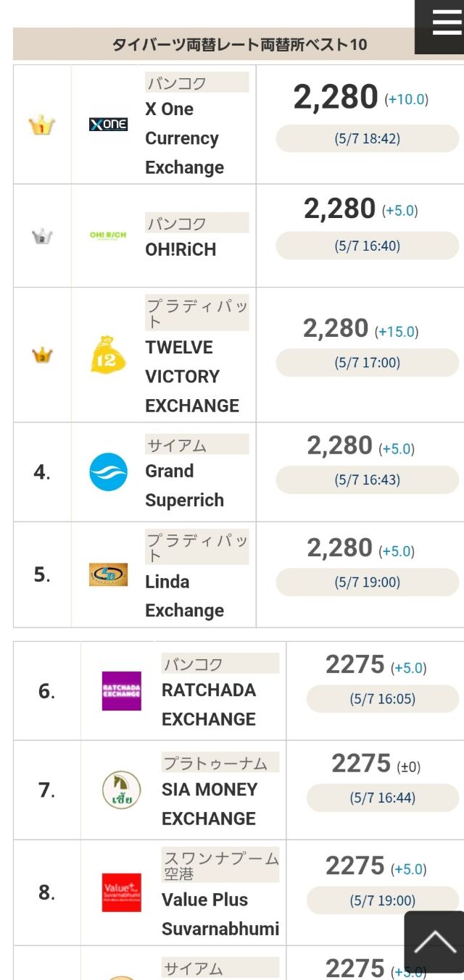Click the silver second-place crown icon

point(42,236)
